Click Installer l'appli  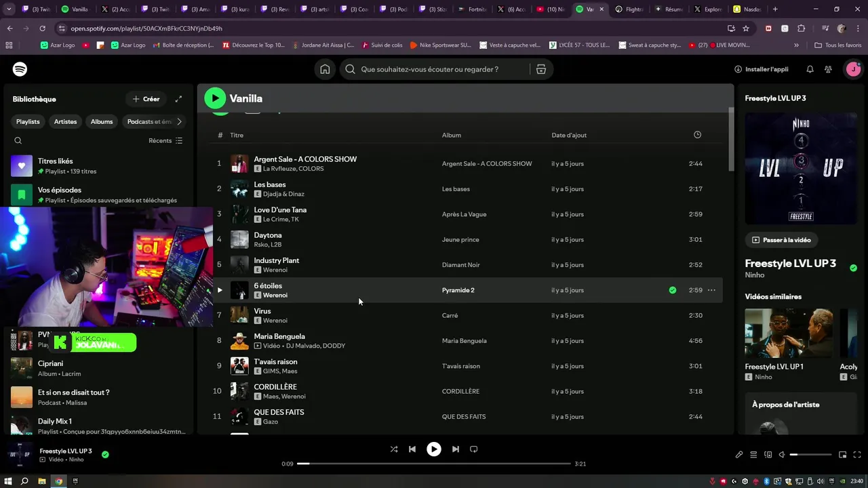761,69
